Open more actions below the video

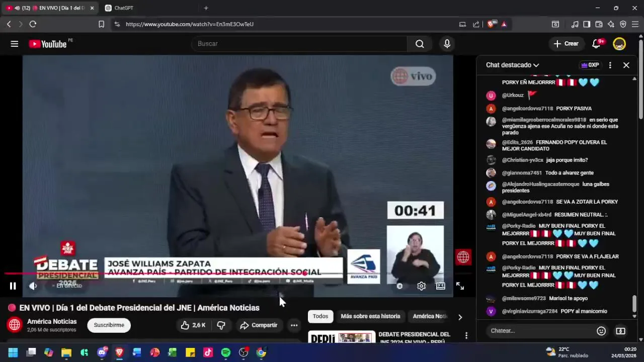coord(294,325)
